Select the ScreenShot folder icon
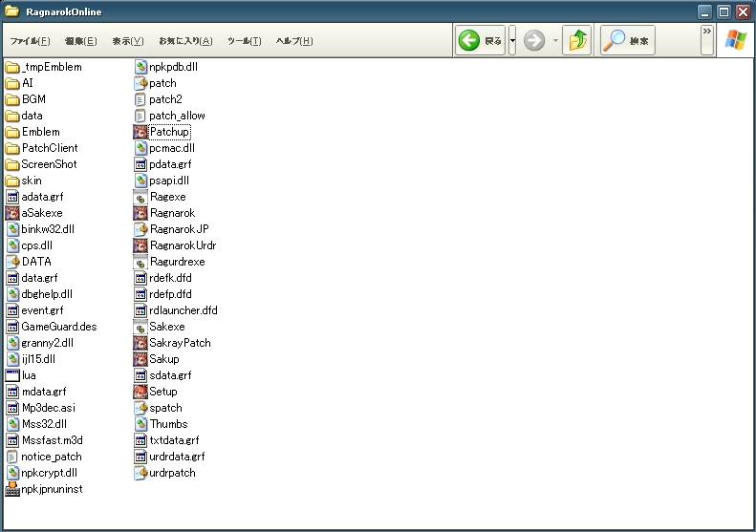Screen dimensions: 756x532 [12, 164]
